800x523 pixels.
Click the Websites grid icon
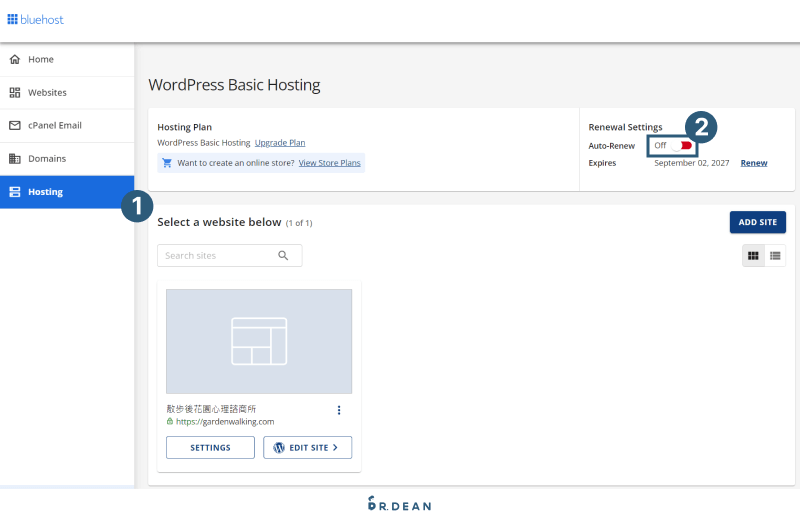(15, 92)
